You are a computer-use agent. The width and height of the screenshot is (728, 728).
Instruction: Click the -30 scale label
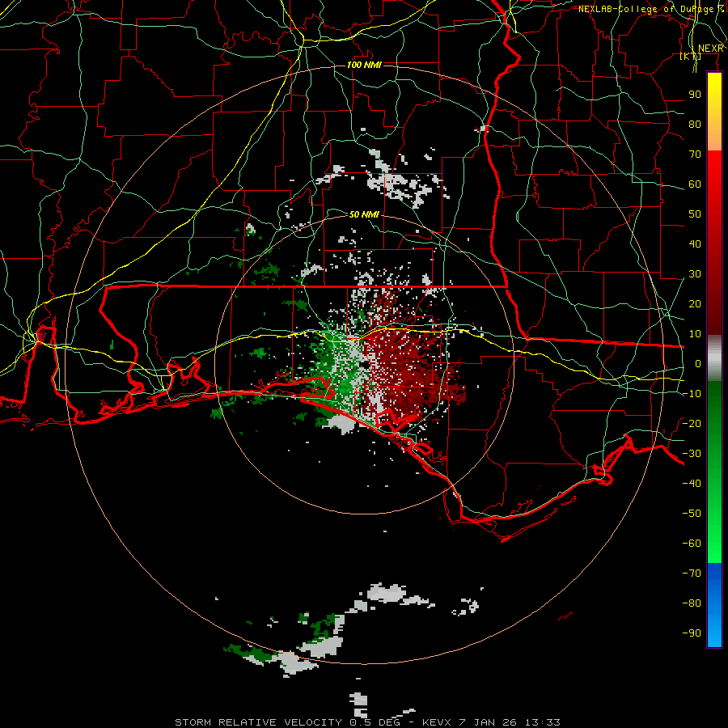tap(692, 454)
